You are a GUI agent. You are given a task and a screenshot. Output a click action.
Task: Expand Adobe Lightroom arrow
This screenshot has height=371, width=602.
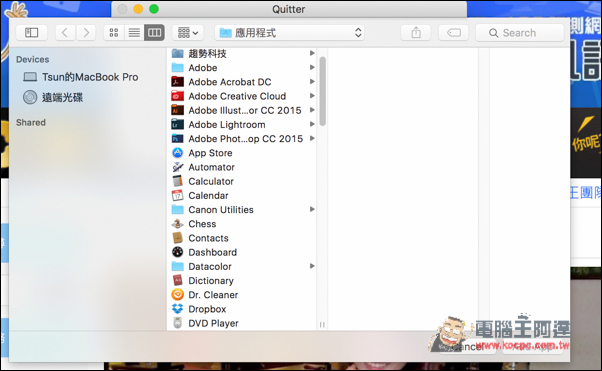pos(312,124)
